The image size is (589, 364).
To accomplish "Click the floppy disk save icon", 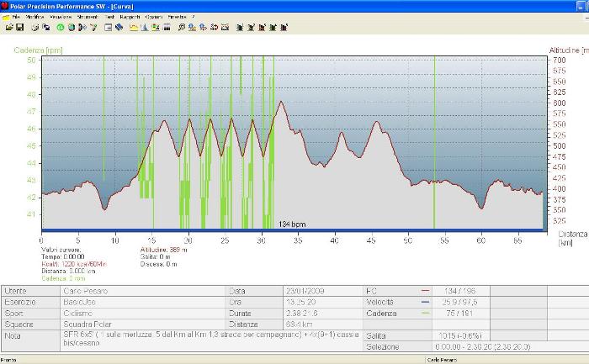I will (x=19, y=27).
